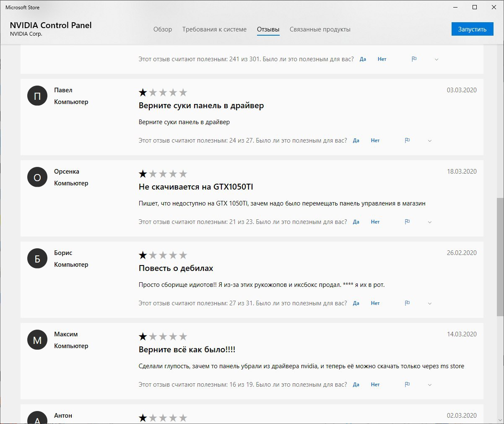Mark the 241 of 301 review helpful with Да
This screenshot has width=504, height=424.
point(363,59)
